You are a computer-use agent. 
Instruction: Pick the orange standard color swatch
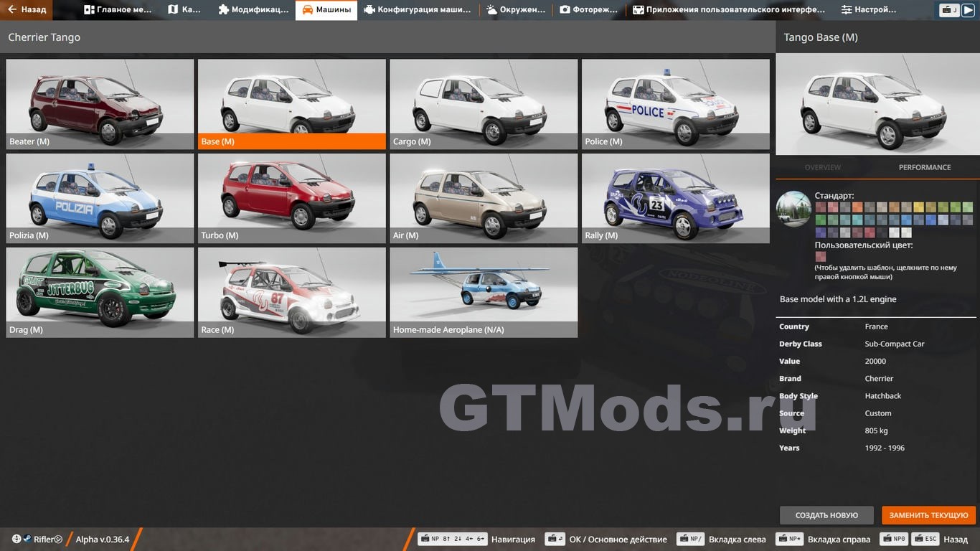pyautogui.click(x=857, y=207)
